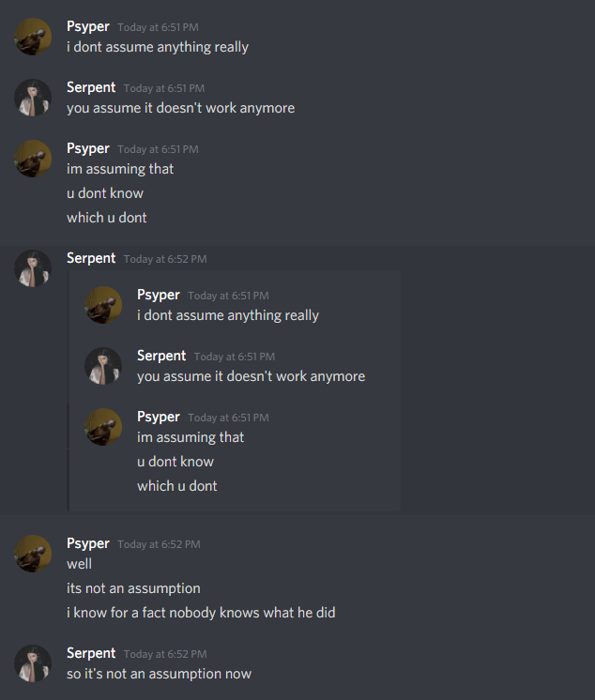Click Serpent username on the final message

point(91,653)
